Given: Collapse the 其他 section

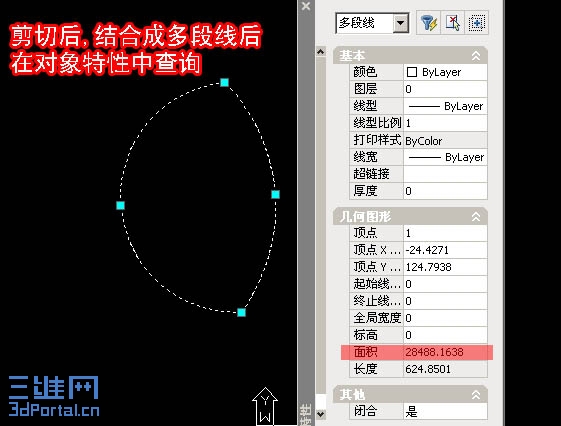Looking at the screenshot, I should [476, 395].
